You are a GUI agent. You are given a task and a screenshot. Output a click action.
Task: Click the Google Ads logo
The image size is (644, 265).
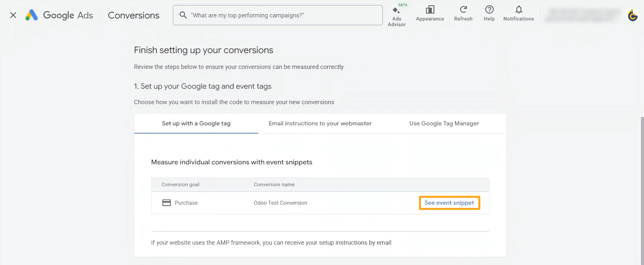pos(59,15)
